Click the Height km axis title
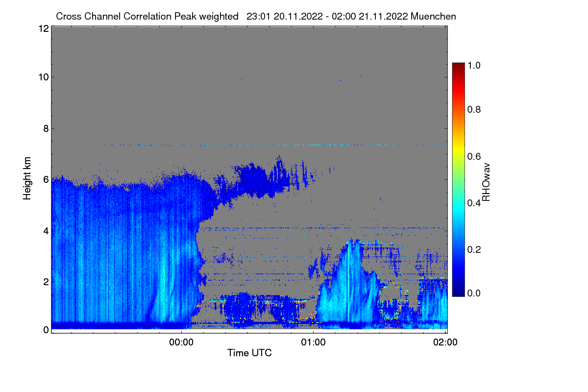Screen dimensions: 588x392 [x=27, y=177]
